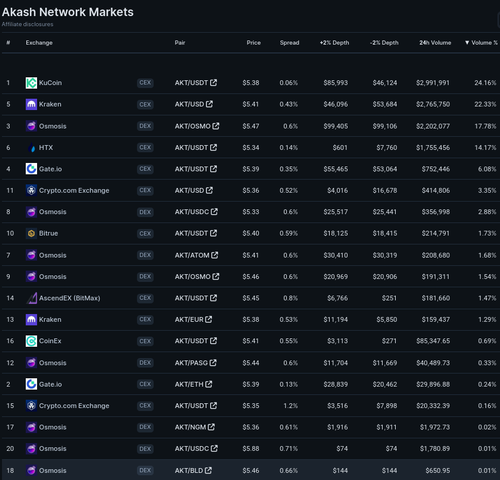Sort the table by Volume % column

481,43
